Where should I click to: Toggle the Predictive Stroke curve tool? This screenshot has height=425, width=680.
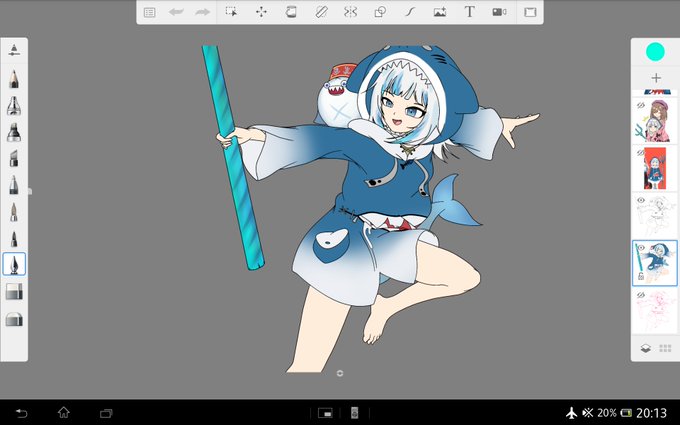pos(410,12)
